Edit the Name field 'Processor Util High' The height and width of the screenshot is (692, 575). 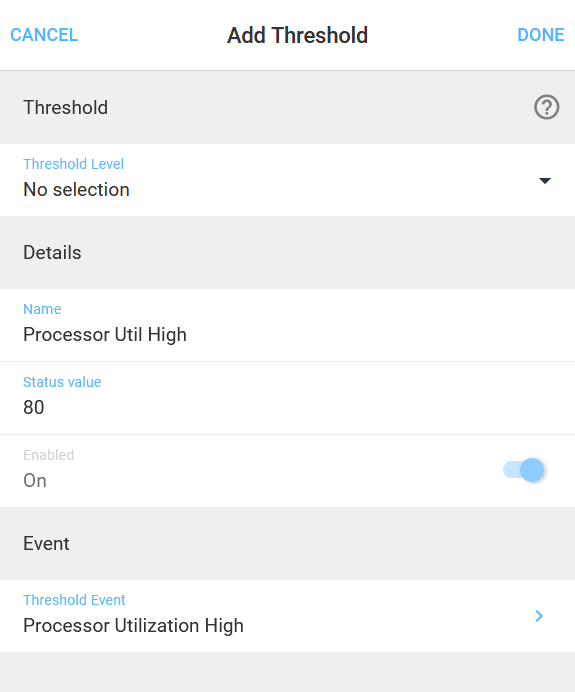click(287, 325)
